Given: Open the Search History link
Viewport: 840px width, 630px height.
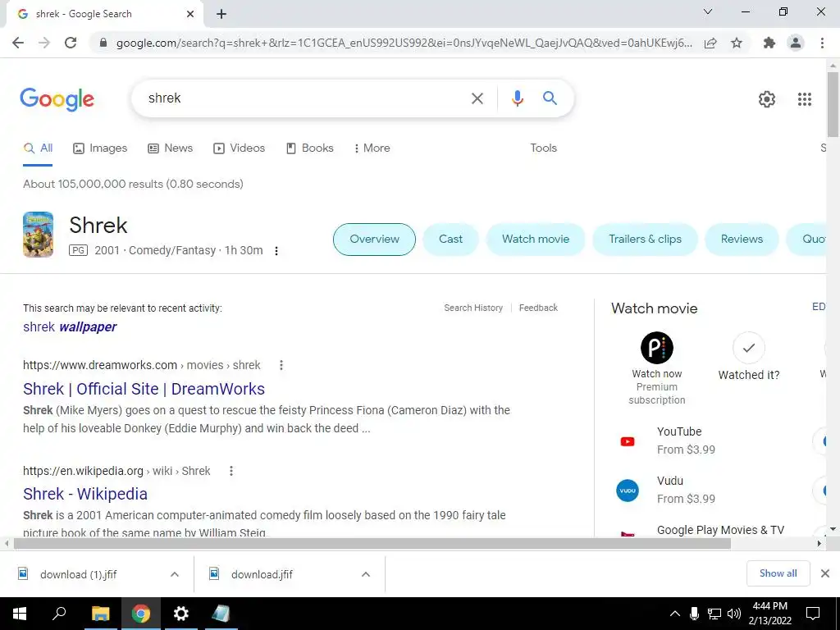Looking at the screenshot, I should [473, 308].
